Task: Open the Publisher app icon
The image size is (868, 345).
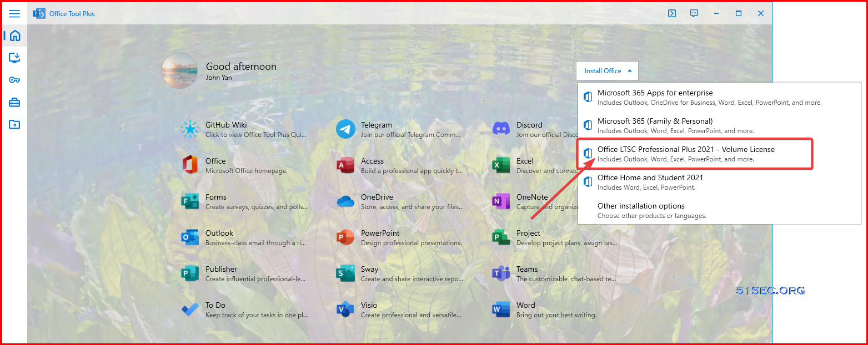Action: tap(190, 273)
